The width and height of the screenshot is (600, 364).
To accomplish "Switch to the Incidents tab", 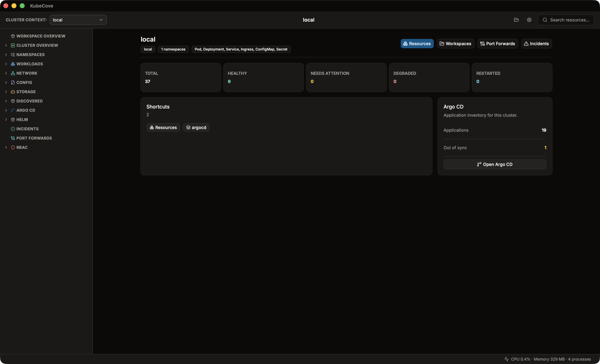I will [x=536, y=43].
